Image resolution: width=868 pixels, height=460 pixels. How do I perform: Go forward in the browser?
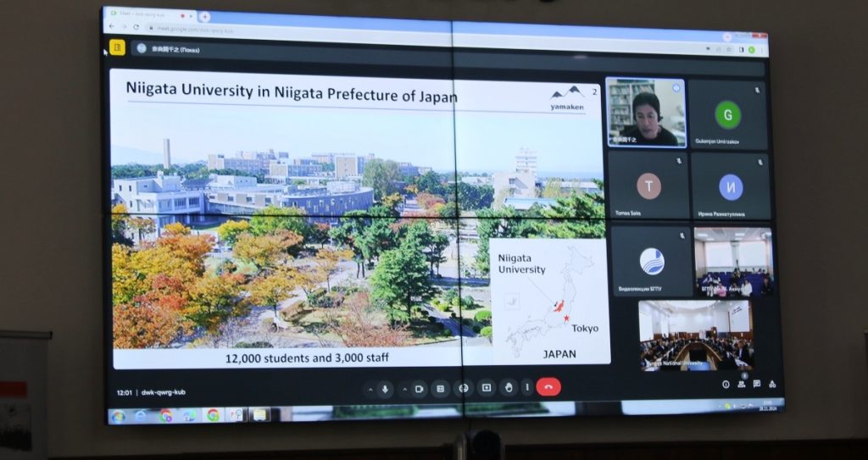point(125,26)
